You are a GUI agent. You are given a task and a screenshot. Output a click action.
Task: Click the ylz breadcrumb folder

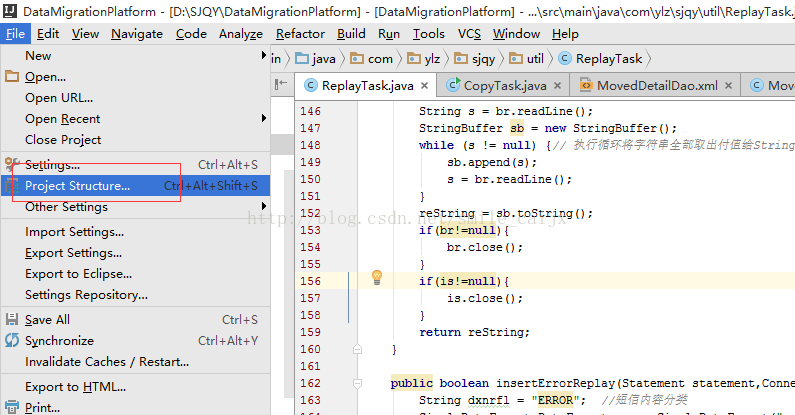tap(423, 59)
